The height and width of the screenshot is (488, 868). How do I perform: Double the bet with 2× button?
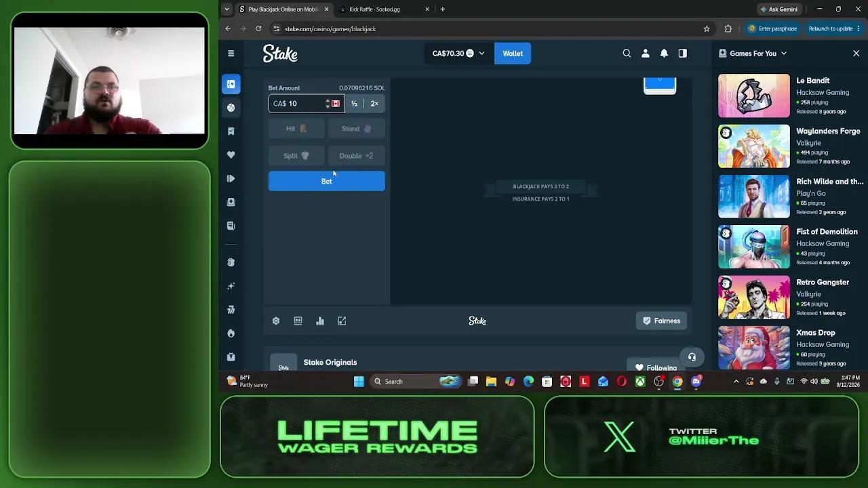point(374,104)
